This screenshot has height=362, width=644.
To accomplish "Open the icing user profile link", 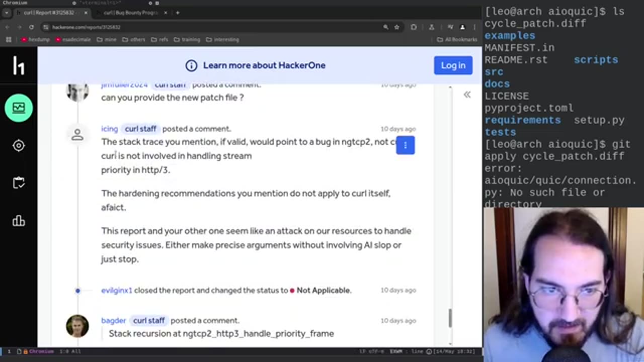I will coord(109,129).
